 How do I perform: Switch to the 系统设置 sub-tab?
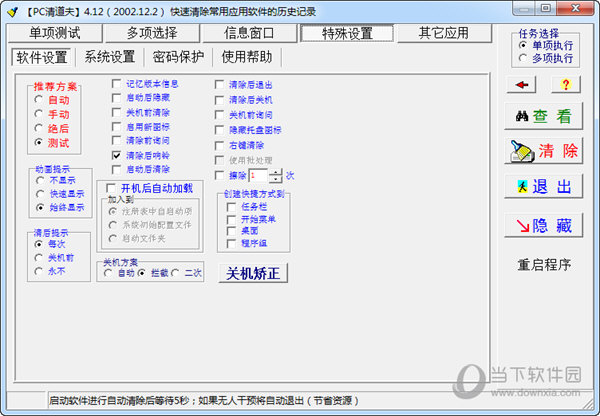click(x=110, y=57)
